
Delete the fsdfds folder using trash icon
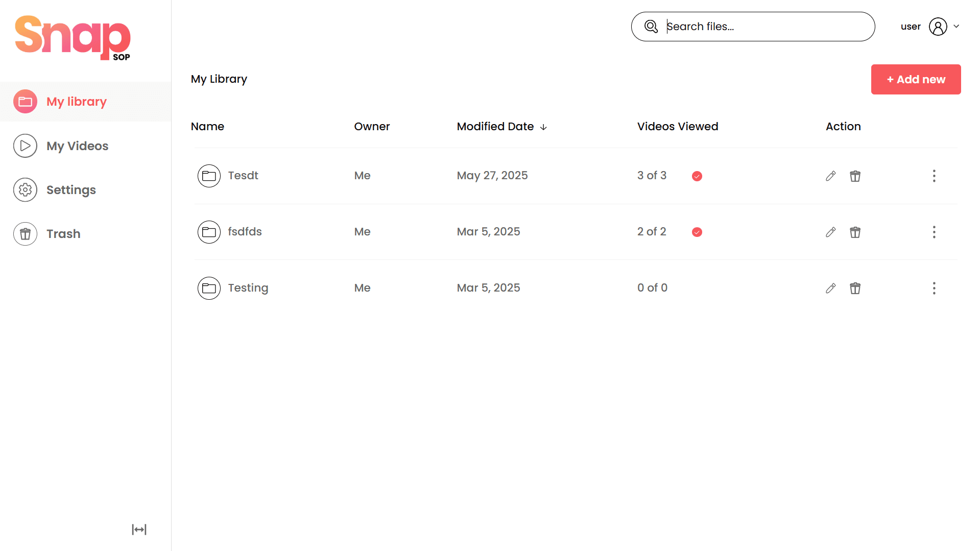(855, 232)
